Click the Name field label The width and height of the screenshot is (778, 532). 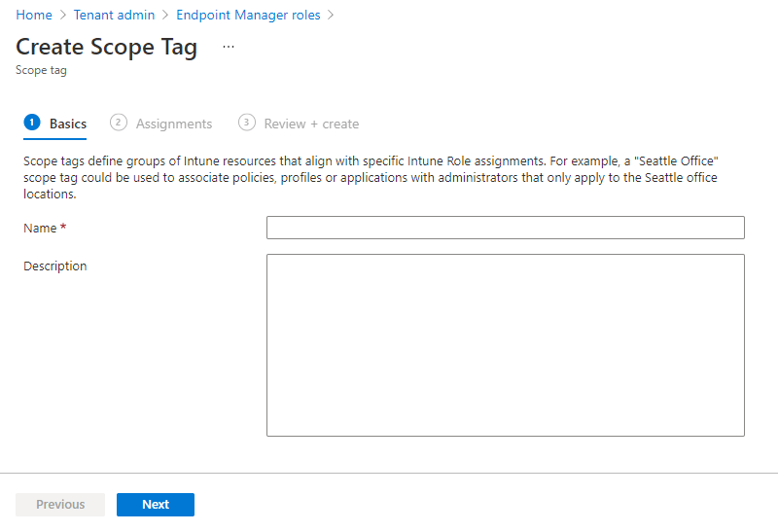tap(40, 229)
